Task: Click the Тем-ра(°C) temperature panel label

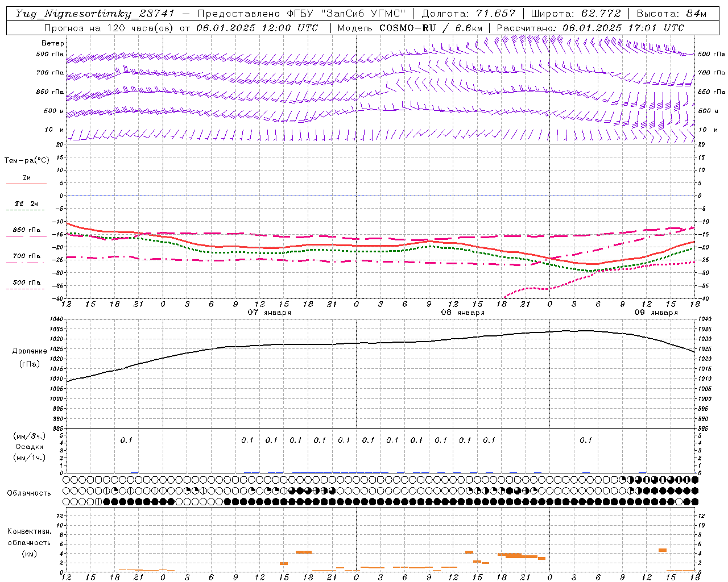Action: click(x=27, y=161)
